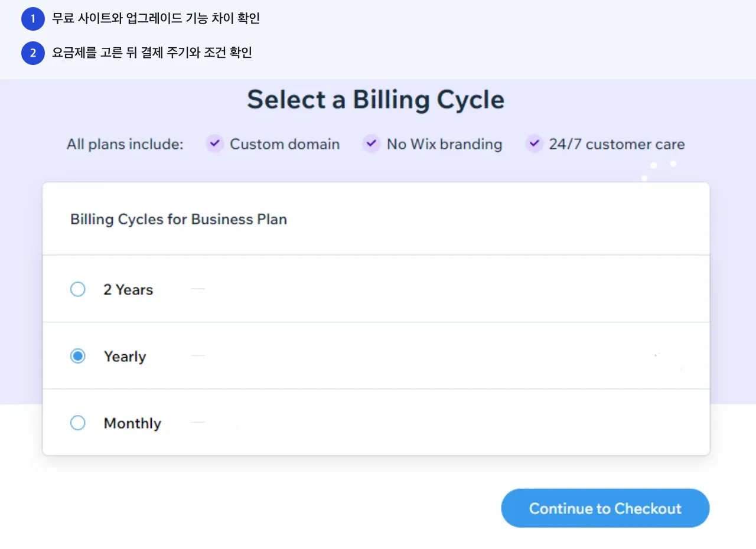The width and height of the screenshot is (756, 549).
Task: Click the 24/7 customer care feature text
Action: pyautogui.click(x=617, y=144)
